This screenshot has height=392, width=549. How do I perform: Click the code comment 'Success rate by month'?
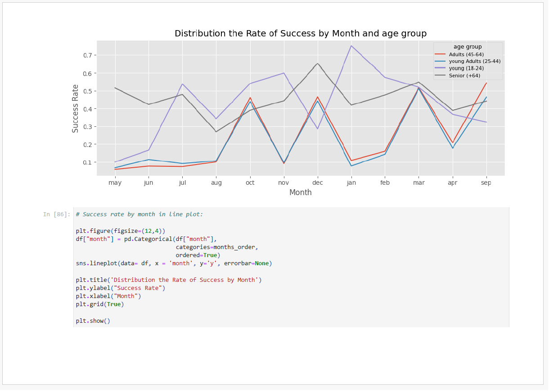[x=139, y=214]
